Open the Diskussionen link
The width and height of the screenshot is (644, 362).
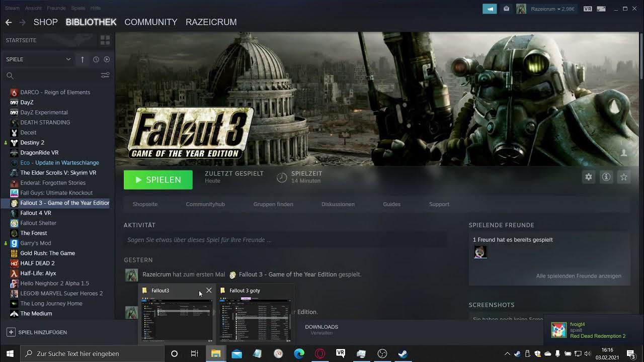pos(338,204)
